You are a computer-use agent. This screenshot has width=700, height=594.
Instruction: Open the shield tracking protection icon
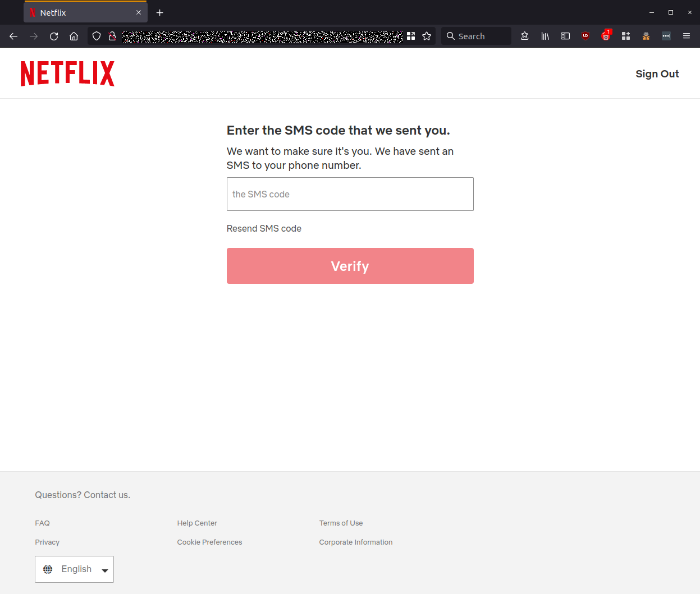pos(96,36)
